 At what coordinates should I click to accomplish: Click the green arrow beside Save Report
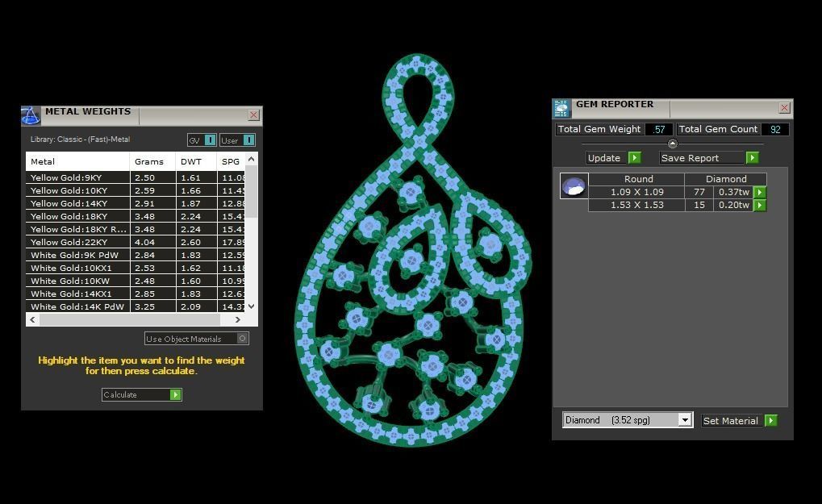pos(753,158)
